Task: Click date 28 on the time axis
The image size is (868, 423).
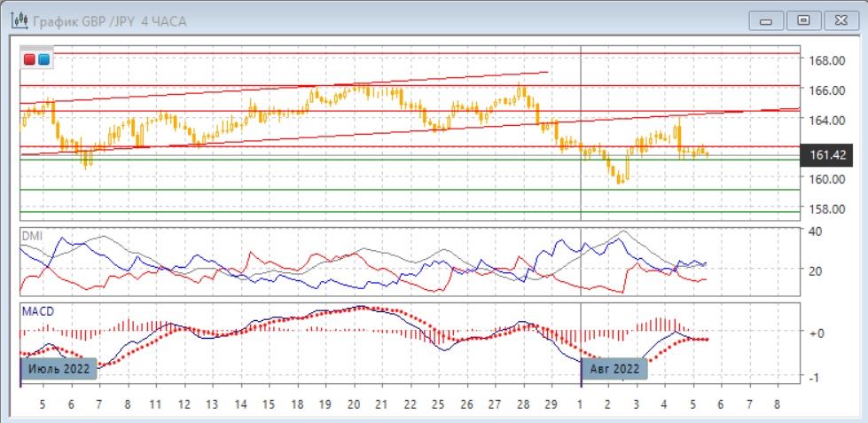Action: click(x=523, y=403)
